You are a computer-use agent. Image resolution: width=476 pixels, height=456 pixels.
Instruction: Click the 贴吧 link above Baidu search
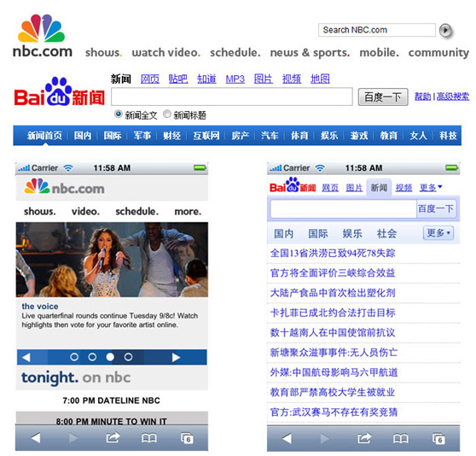click(178, 79)
